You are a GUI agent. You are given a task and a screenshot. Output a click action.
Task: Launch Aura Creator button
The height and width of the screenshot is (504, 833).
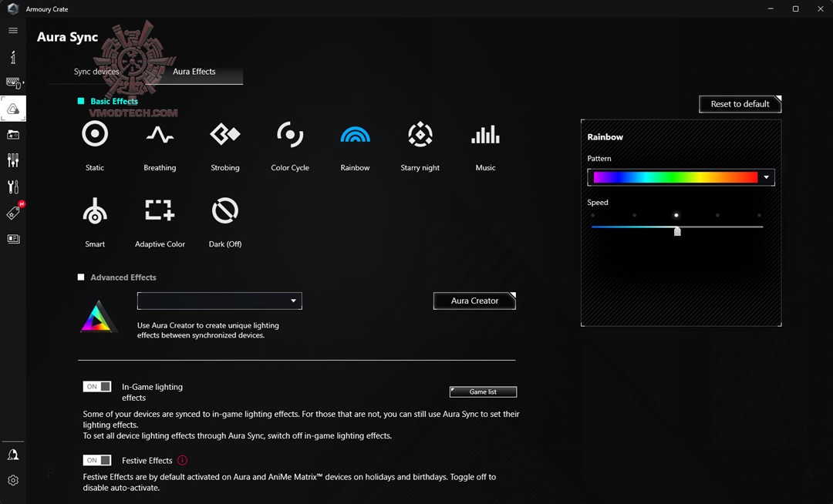[x=474, y=301]
